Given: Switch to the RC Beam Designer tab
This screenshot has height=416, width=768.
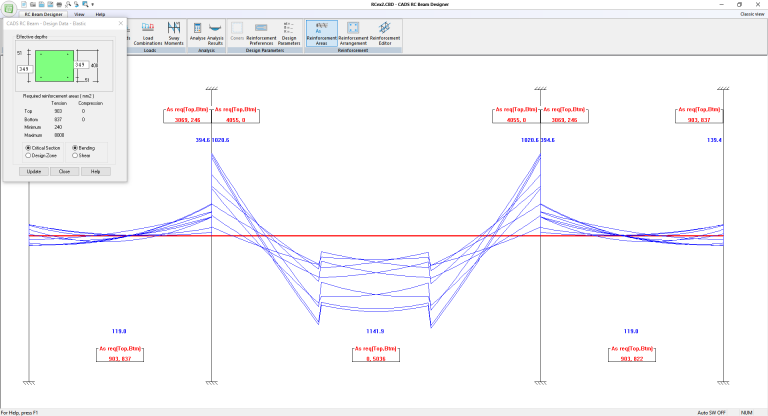Looking at the screenshot, I should 44,14.
